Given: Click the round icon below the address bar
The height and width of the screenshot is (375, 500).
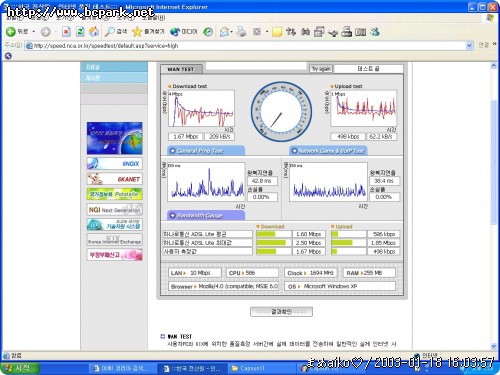Looking at the screenshot, I should coord(8,56).
